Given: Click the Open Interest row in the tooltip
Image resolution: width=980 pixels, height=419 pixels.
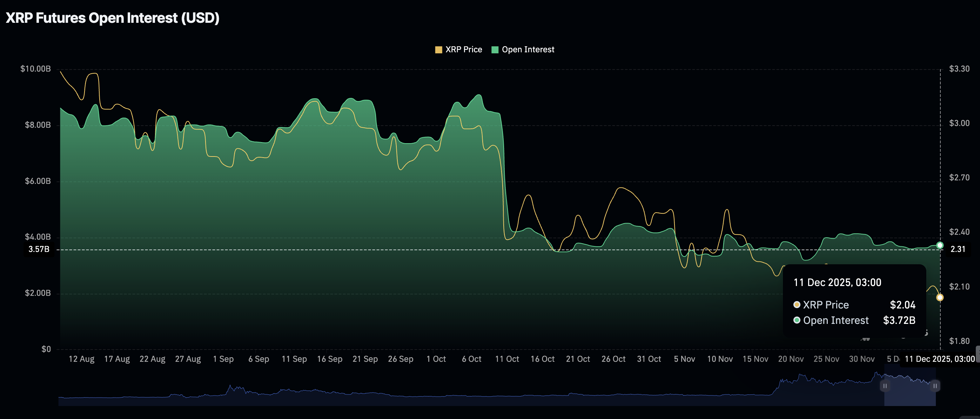Looking at the screenshot, I should (854, 320).
